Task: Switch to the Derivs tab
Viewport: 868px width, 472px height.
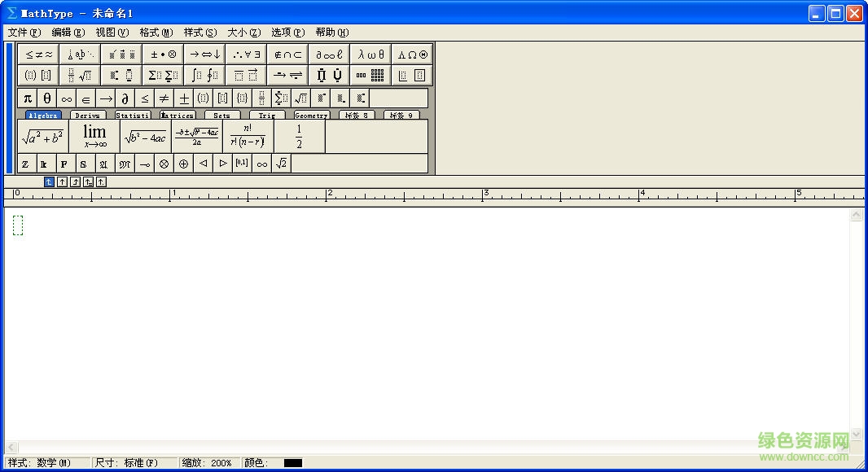Action: [87, 115]
